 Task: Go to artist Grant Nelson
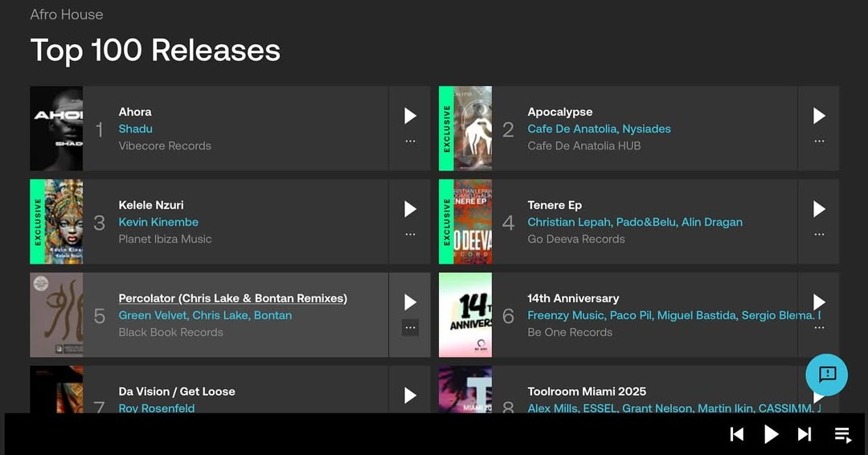coord(657,408)
